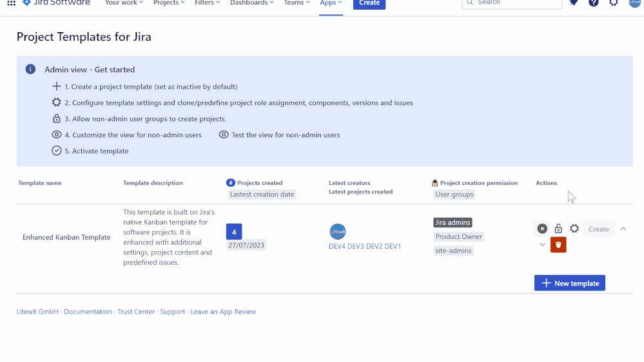Move template up with the up chevron

pos(623,229)
